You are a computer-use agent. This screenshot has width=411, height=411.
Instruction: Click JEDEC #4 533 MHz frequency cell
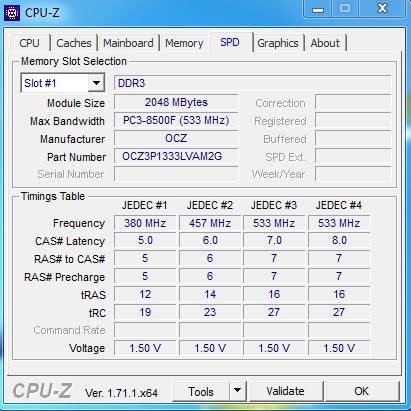pyautogui.click(x=339, y=223)
